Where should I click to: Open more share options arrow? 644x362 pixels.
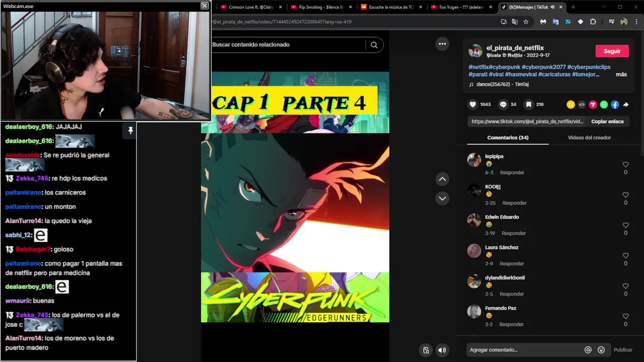point(626,105)
